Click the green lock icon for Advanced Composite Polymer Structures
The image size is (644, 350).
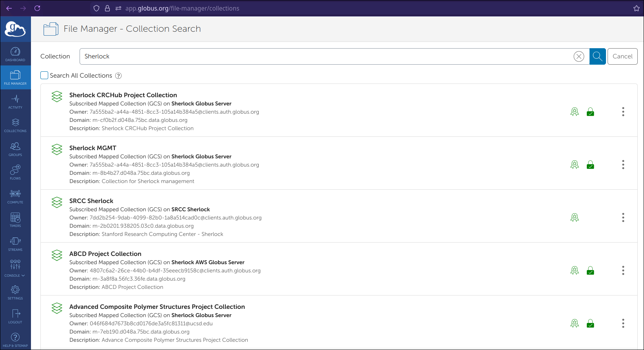click(x=590, y=323)
